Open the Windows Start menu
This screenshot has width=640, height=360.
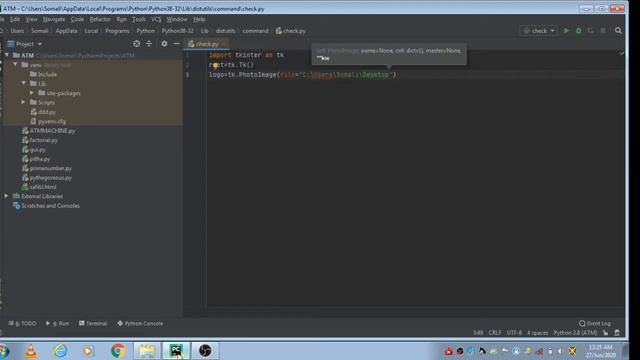(x=4, y=351)
